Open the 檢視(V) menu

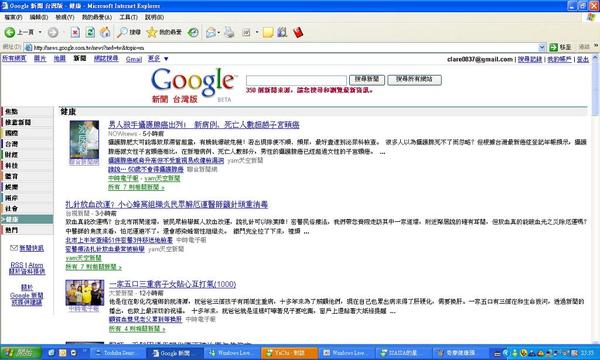point(65,17)
